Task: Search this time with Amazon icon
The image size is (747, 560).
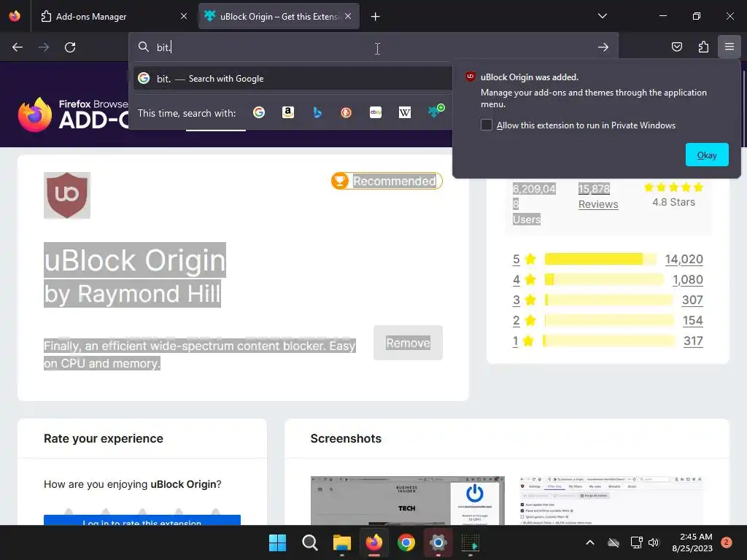Action: click(x=287, y=112)
